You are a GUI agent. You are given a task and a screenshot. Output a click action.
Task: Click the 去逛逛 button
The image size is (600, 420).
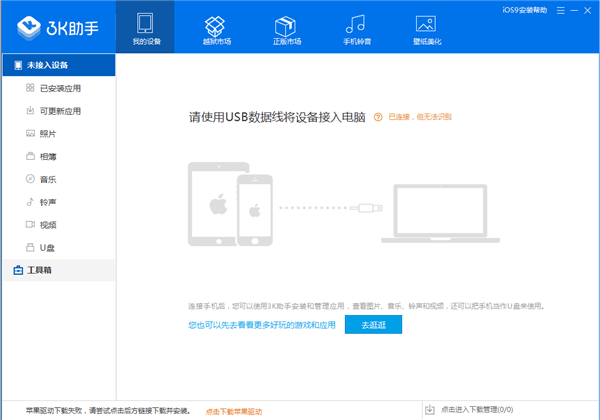pos(373,325)
